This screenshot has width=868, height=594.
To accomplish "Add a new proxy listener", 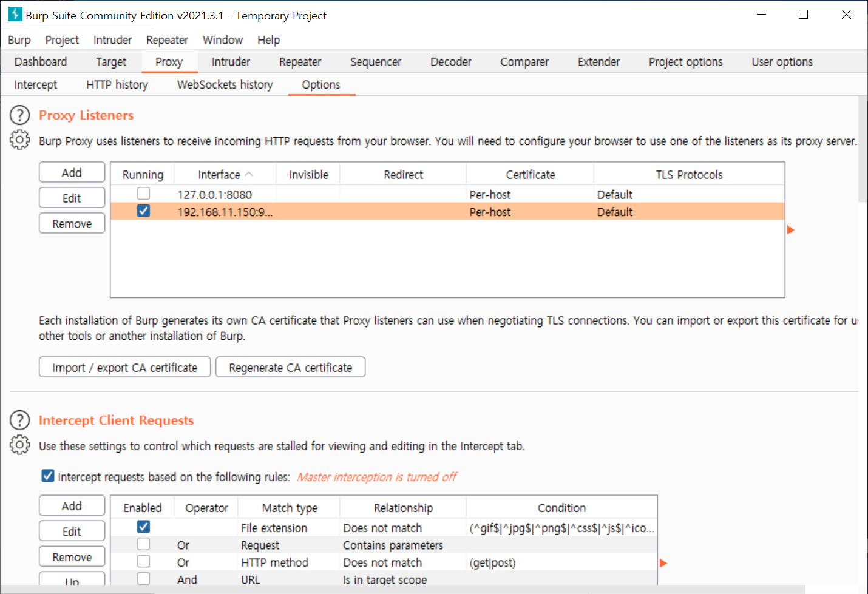I will tap(72, 172).
